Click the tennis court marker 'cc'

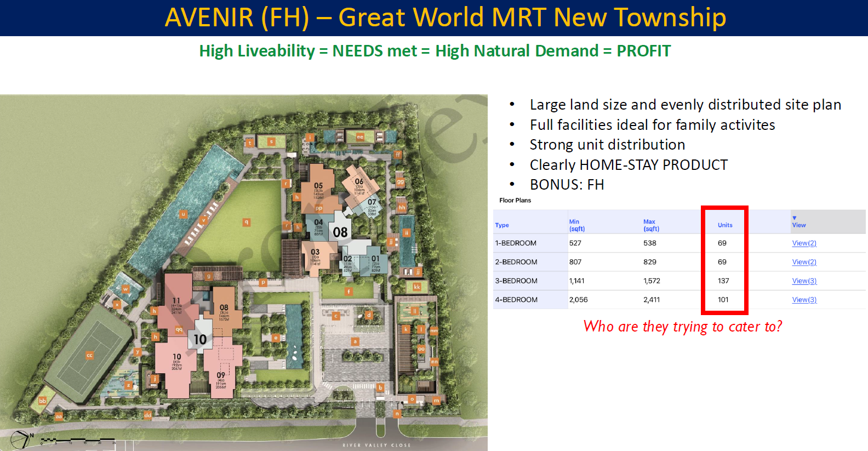point(89,355)
